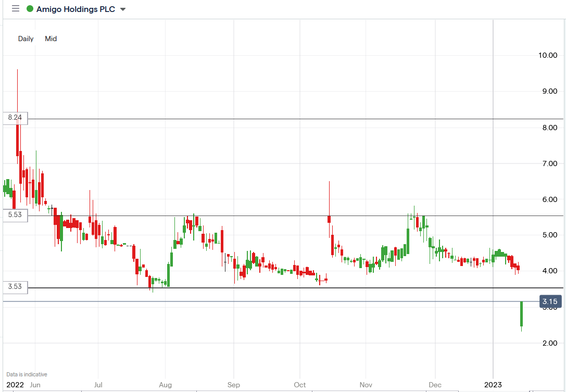
Task: Expand the Amigo Holdings PLC dropdown arrow
Action: tap(123, 9)
